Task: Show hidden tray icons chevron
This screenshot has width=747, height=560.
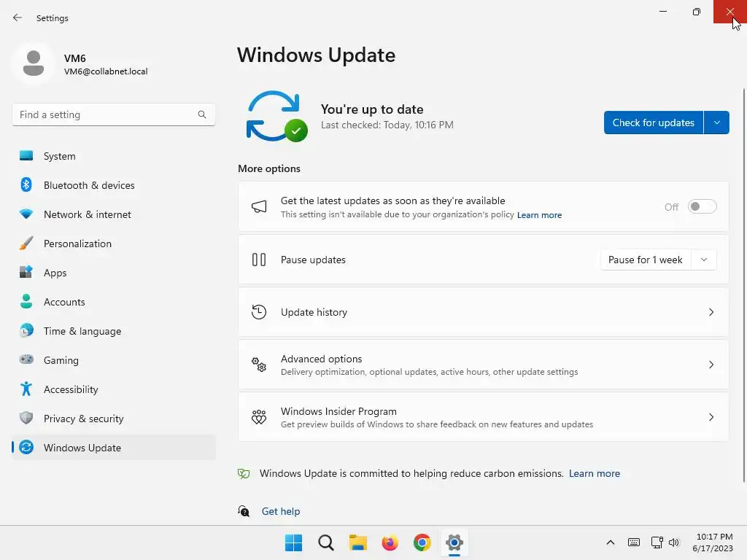Action: (x=611, y=542)
